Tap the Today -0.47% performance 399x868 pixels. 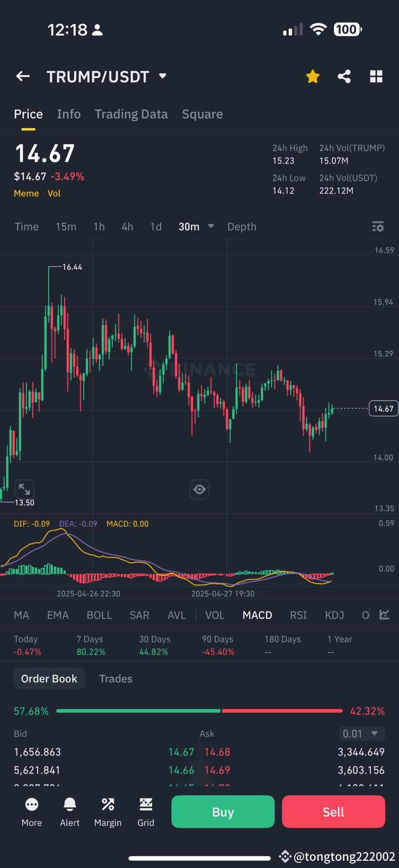click(x=27, y=645)
